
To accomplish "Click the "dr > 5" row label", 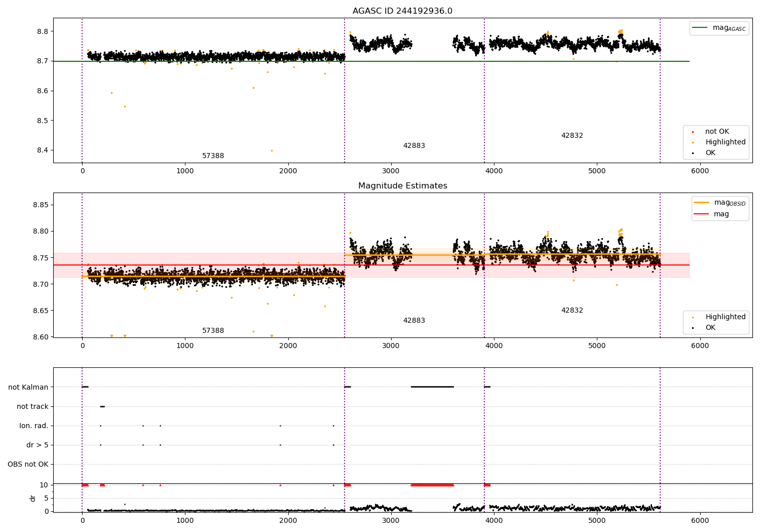I will [x=37, y=445].
